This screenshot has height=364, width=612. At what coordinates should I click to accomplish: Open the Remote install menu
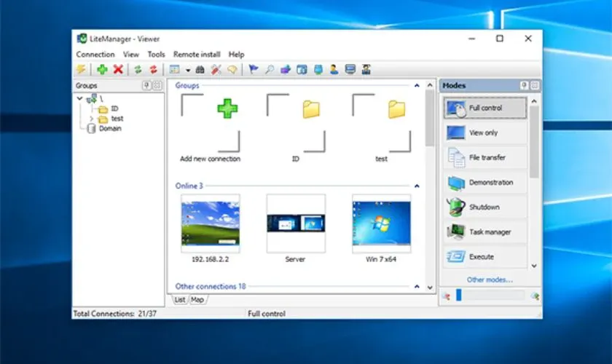pos(197,55)
